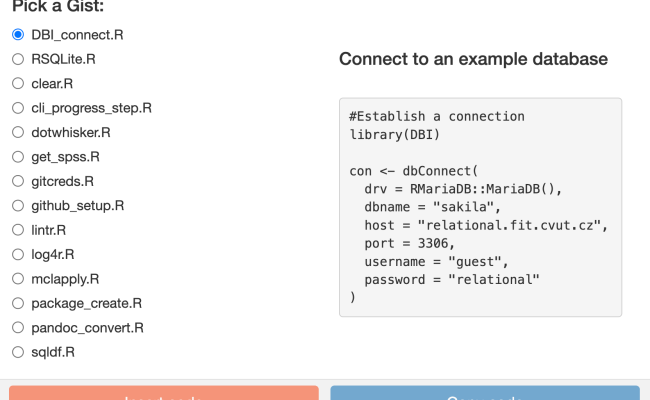Click the 'password = "relational"' line
Screen dimensions: 650x400
[x=452, y=280]
